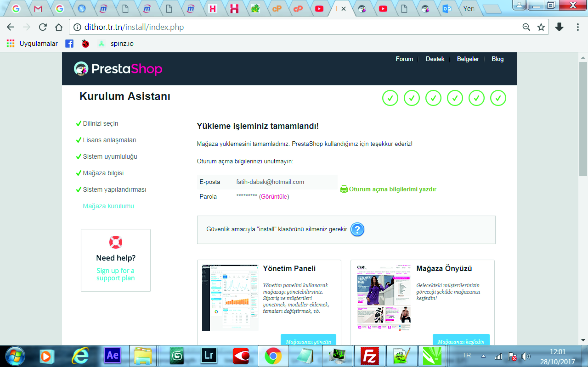Click the last green checkmark step circle

498,98
